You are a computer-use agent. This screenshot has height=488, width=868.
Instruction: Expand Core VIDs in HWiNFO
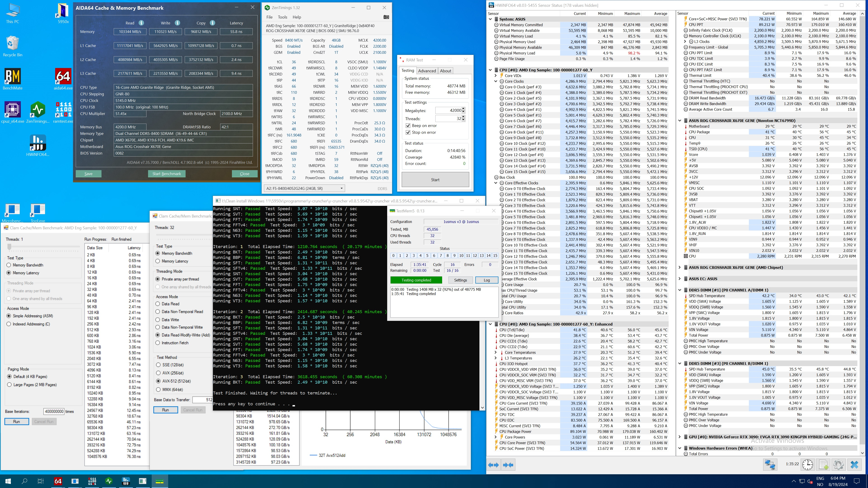tap(496, 76)
